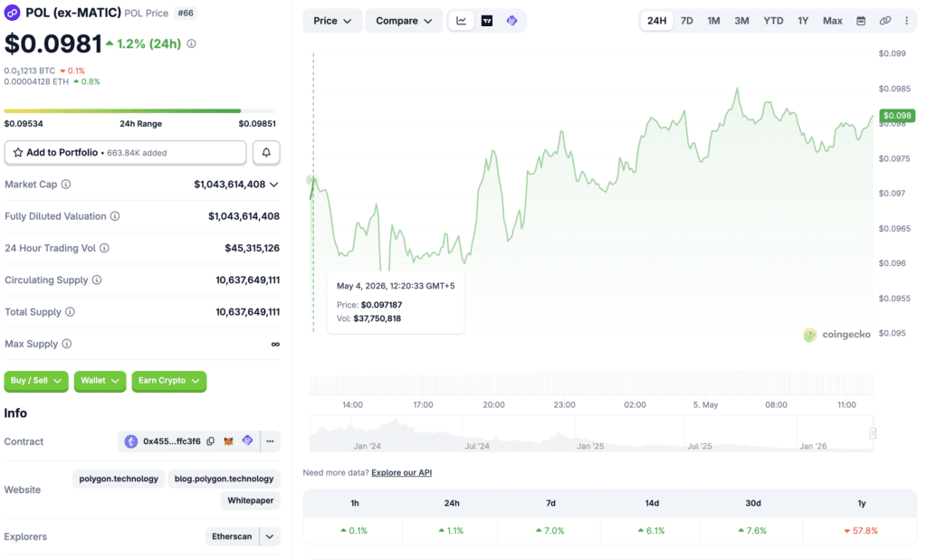Open Etherscan explorer link
Image resolution: width=927 pixels, height=560 pixels.
coord(232,536)
